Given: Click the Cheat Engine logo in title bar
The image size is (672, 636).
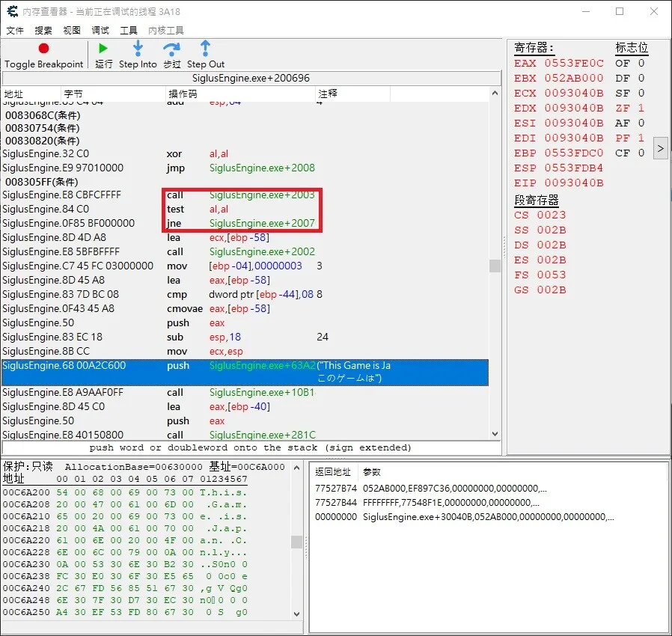Looking at the screenshot, I should [13, 11].
